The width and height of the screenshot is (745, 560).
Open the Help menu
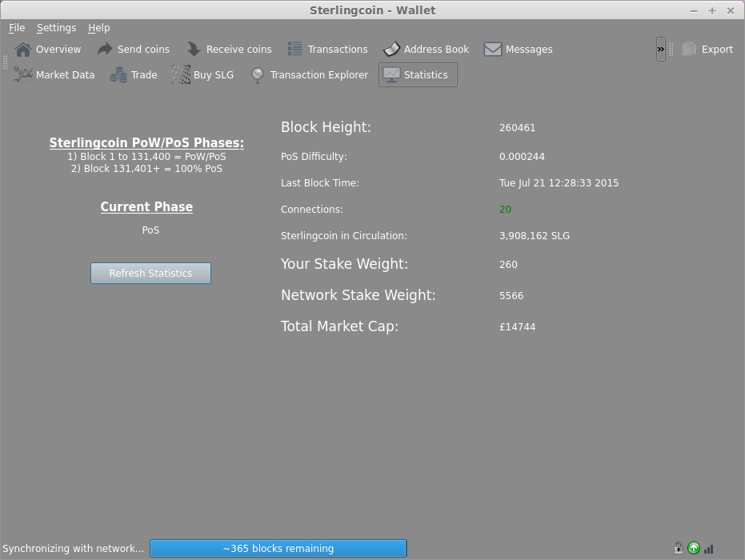pyautogui.click(x=99, y=28)
